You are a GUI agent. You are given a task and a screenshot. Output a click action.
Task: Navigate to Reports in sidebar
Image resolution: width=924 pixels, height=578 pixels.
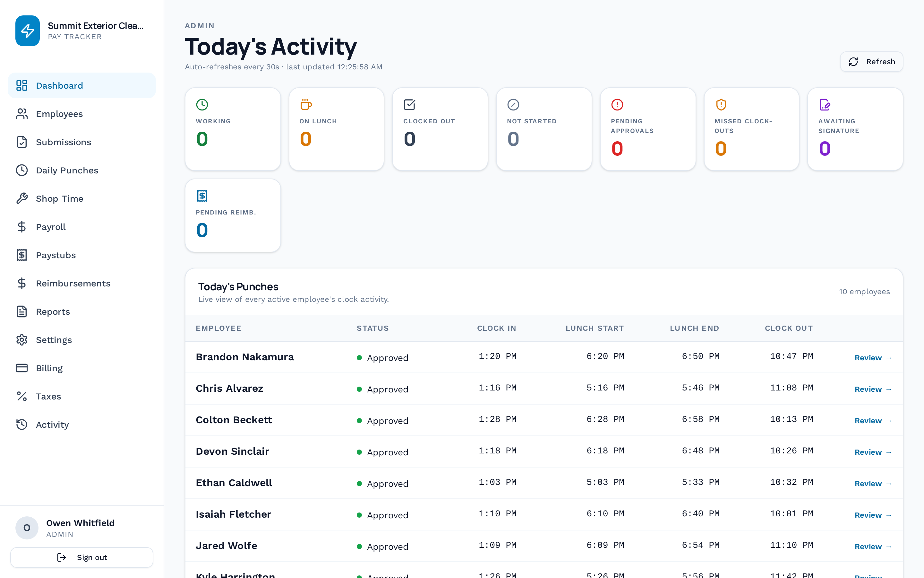point(82,311)
